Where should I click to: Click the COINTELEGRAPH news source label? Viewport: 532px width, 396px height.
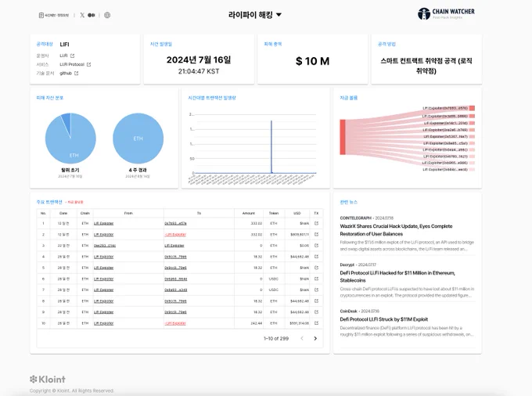coord(355,218)
